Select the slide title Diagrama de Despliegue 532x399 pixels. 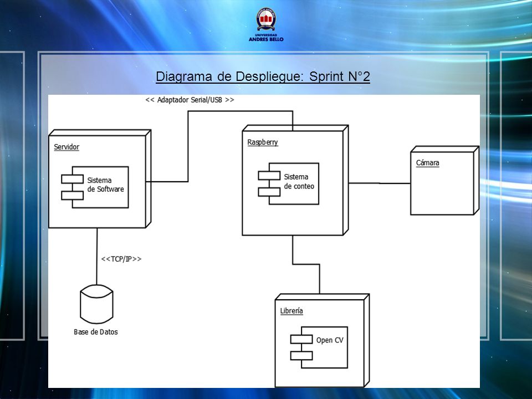coord(263,76)
